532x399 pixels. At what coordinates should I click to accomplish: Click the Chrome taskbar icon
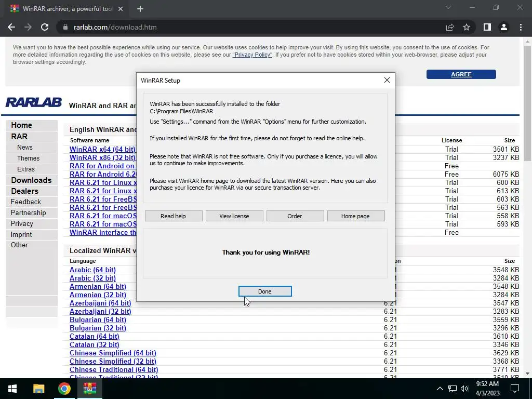coord(64,389)
